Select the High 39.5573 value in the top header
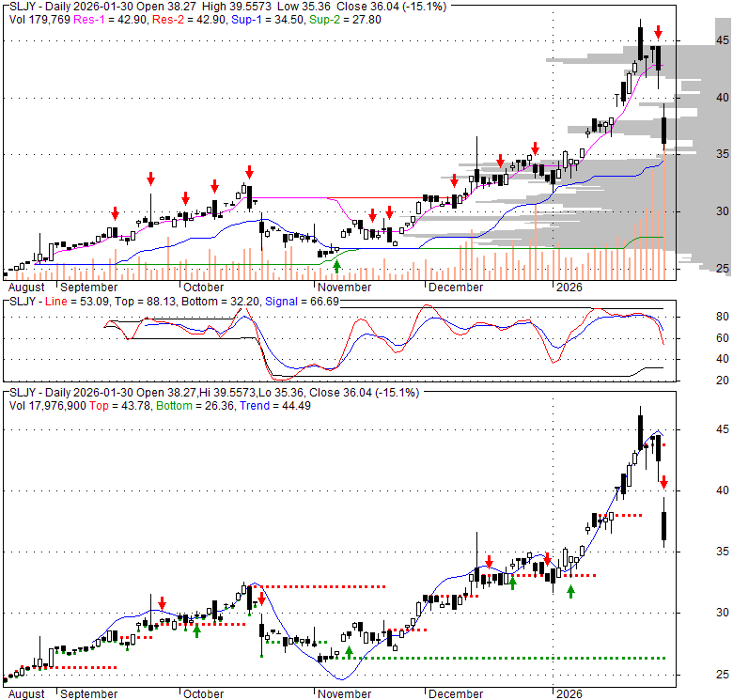733x700 pixels. click(x=237, y=7)
